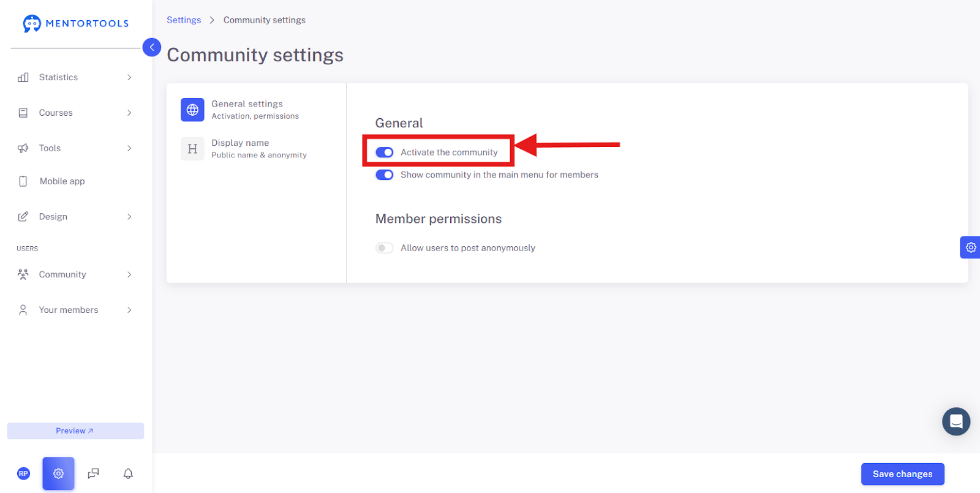
Task: Open notifications bell icon
Action: coord(128,473)
